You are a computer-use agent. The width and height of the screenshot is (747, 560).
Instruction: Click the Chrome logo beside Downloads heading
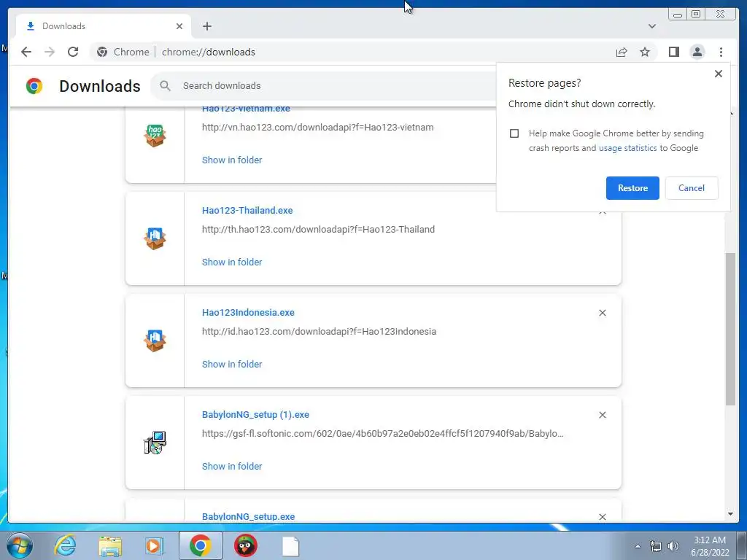[34, 86]
